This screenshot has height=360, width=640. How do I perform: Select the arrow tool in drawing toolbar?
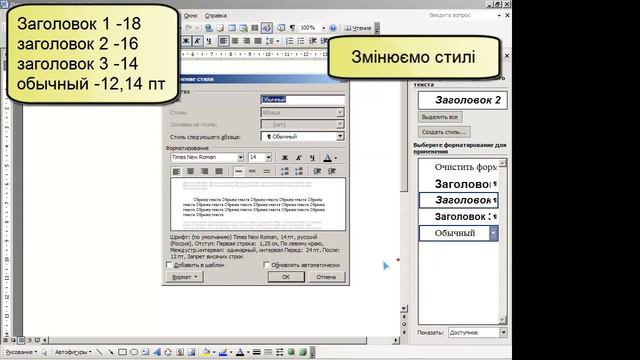111,352
